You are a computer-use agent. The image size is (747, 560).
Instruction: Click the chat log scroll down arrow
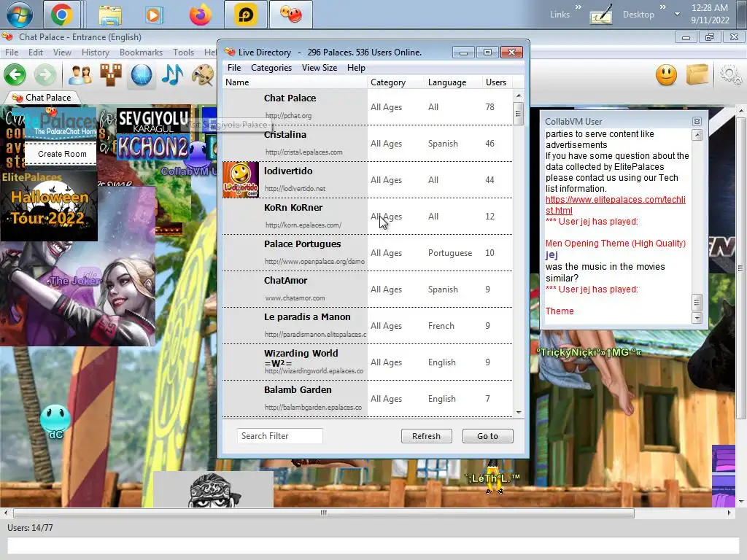697,318
